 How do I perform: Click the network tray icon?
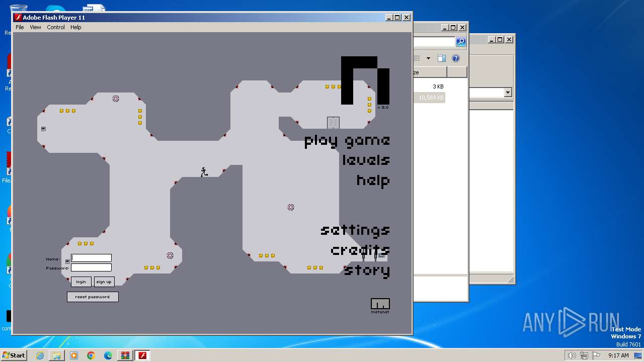pos(584,355)
